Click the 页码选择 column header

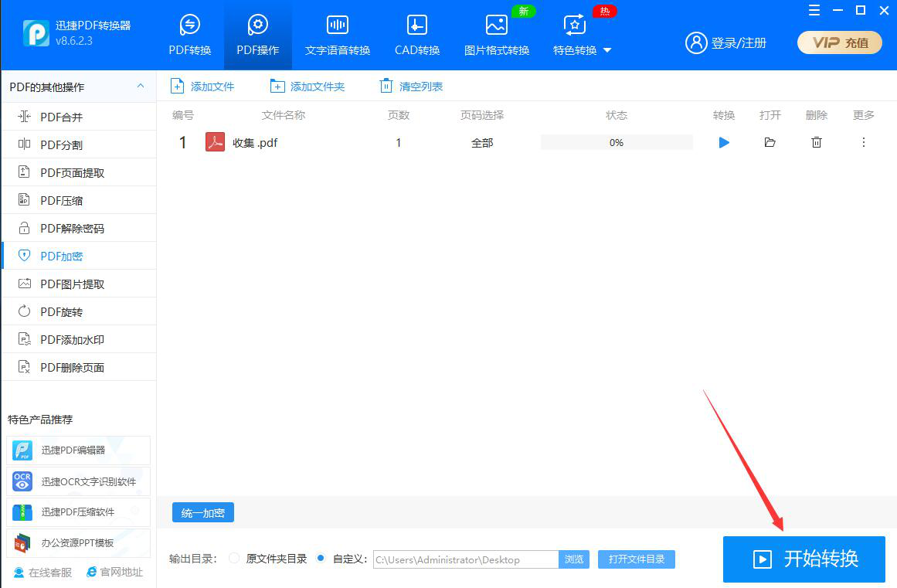[x=482, y=115]
